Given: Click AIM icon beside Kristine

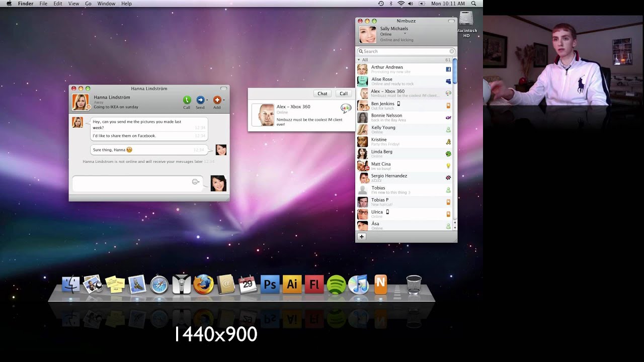Looking at the screenshot, I should [x=448, y=142].
